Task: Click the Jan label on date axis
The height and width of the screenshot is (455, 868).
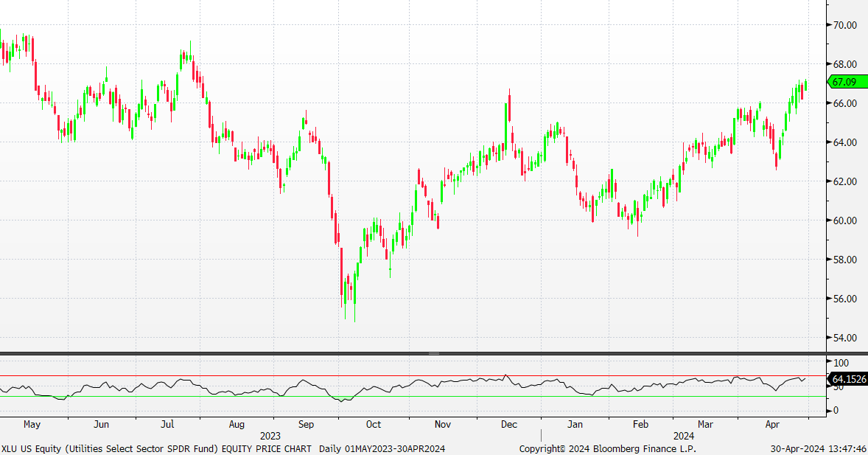Action: point(575,425)
